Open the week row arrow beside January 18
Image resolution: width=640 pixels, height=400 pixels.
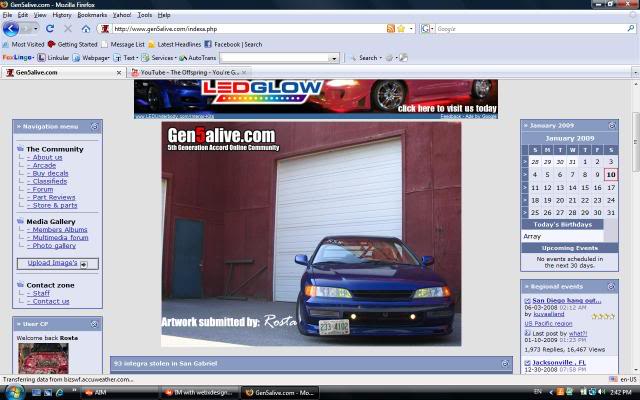pos(525,200)
